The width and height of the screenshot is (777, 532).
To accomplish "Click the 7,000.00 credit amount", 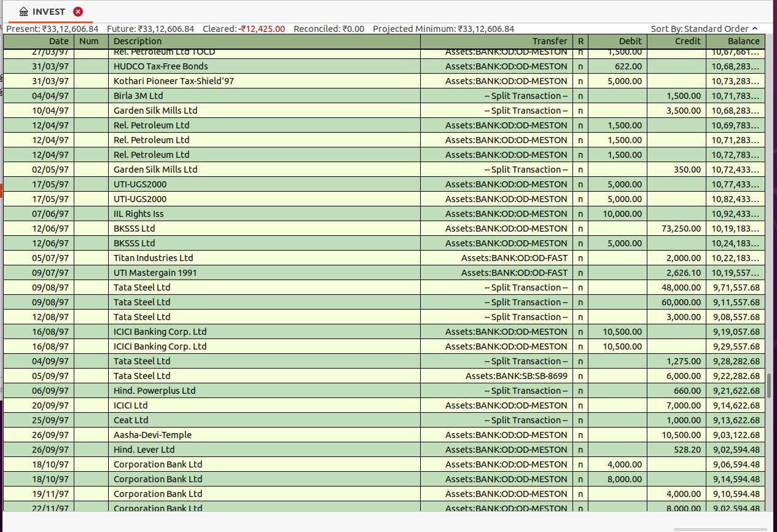I will pos(684,405).
